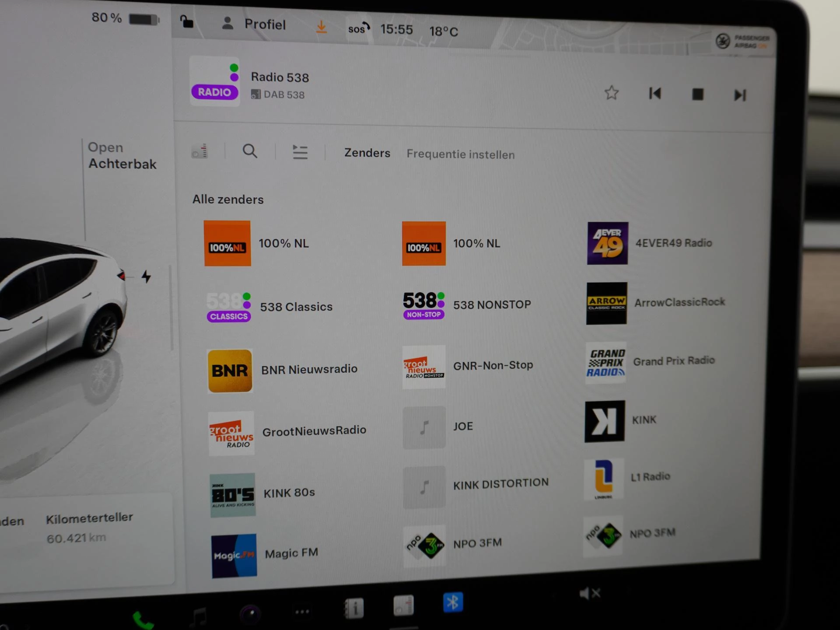Open owner's manual info icon
840x630 pixels.
(353, 609)
